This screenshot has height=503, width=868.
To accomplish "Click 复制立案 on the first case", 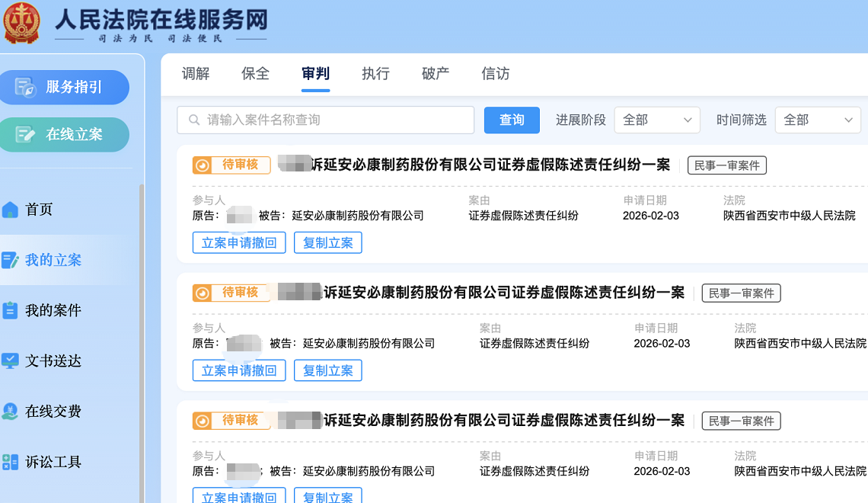I will click(x=327, y=242).
